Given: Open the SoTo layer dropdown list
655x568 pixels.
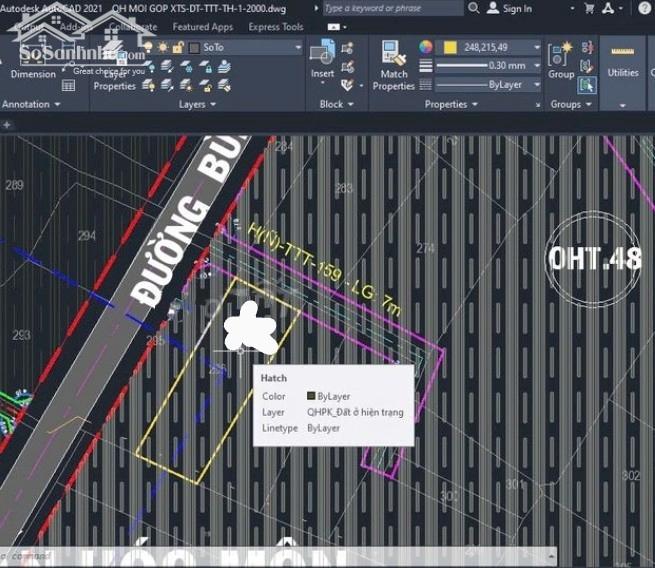Looking at the screenshot, I should click(x=295, y=48).
